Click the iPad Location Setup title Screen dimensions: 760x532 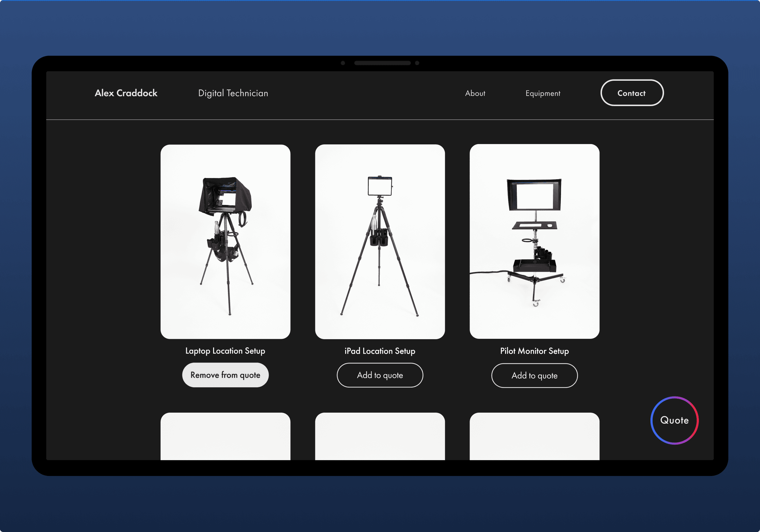tap(380, 351)
